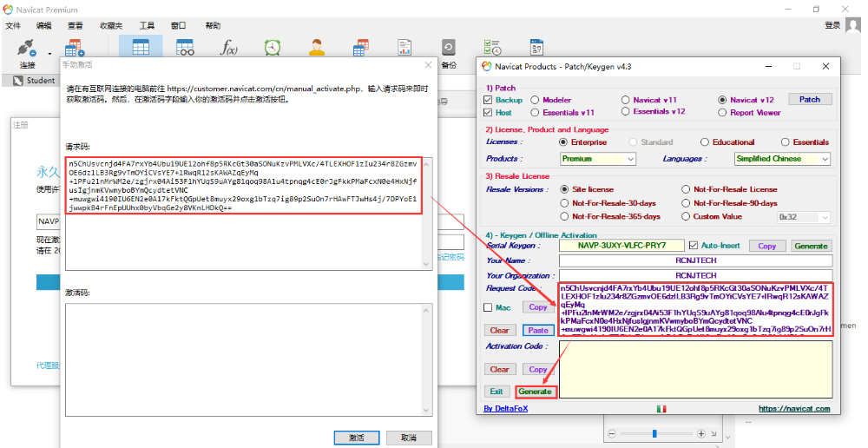Choose the Enterprise license radio
868x448 pixels.
tap(563, 142)
